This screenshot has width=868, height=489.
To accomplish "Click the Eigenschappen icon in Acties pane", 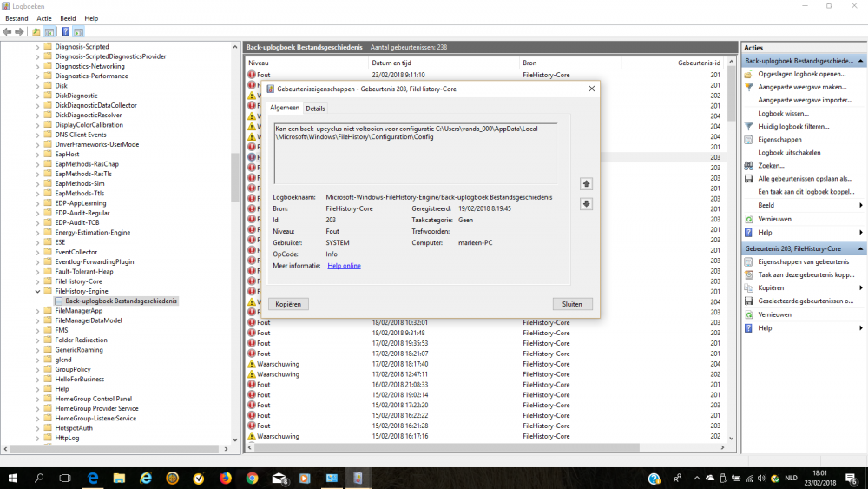I will (x=748, y=140).
